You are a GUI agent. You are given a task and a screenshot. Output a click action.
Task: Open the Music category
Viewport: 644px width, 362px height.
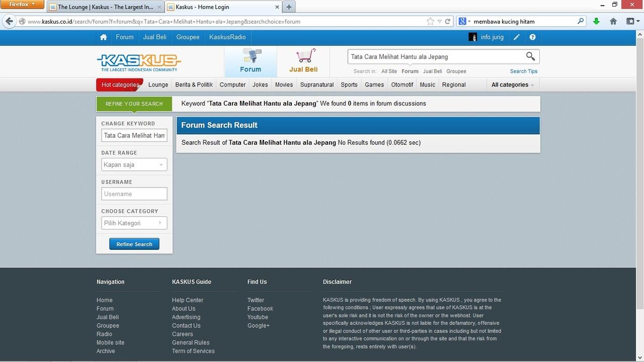(x=428, y=85)
